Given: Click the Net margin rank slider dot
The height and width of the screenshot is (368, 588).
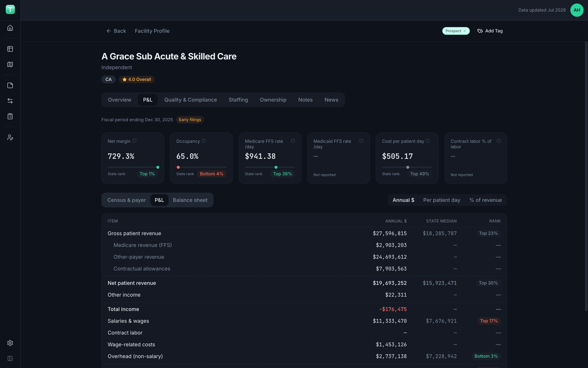Looking at the screenshot, I should pos(158,167).
